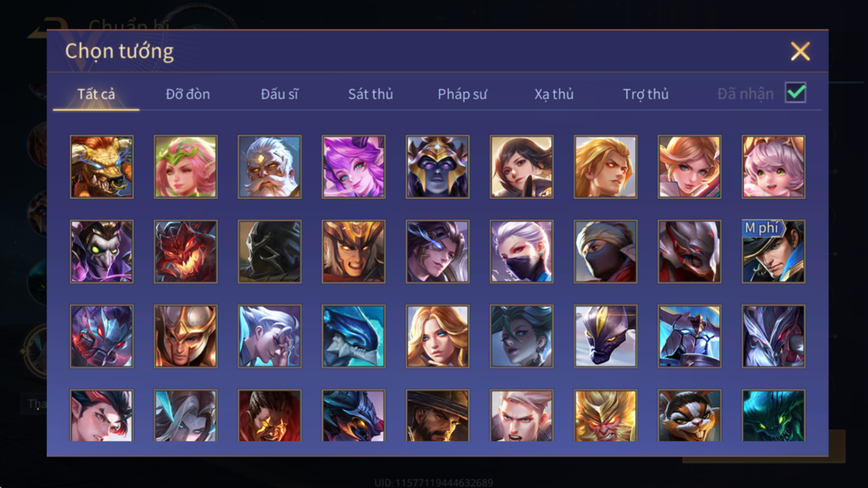Pick the golden monkey king hero
The width and height of the screenshot is (868, 488).
point(605,415)
